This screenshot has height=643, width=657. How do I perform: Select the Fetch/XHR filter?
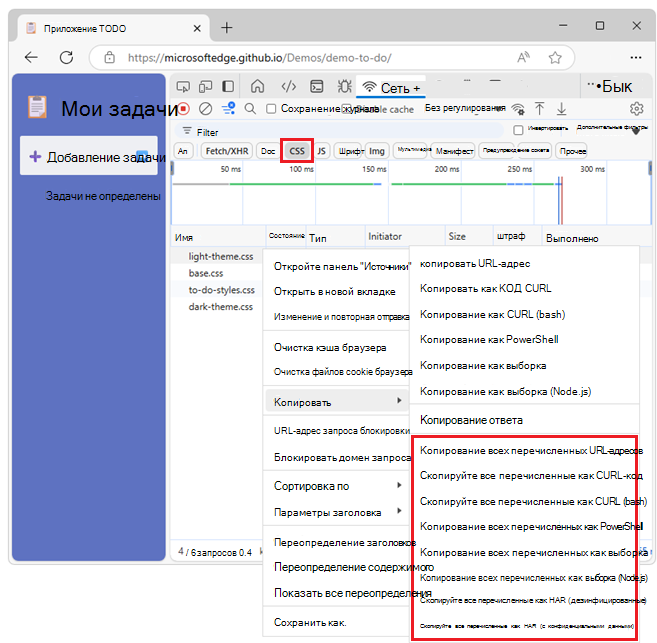click(x=227, y=151)
